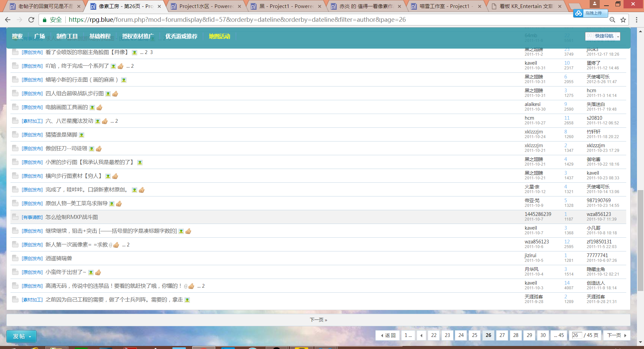The height and width of the screenshot is (349, 644).
Task: Open the 制作工具 nav menu
Action: (67, 36)
